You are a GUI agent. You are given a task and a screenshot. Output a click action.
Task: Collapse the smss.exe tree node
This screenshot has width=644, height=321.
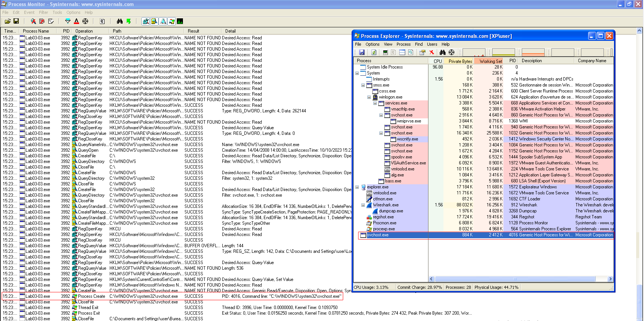363,85
